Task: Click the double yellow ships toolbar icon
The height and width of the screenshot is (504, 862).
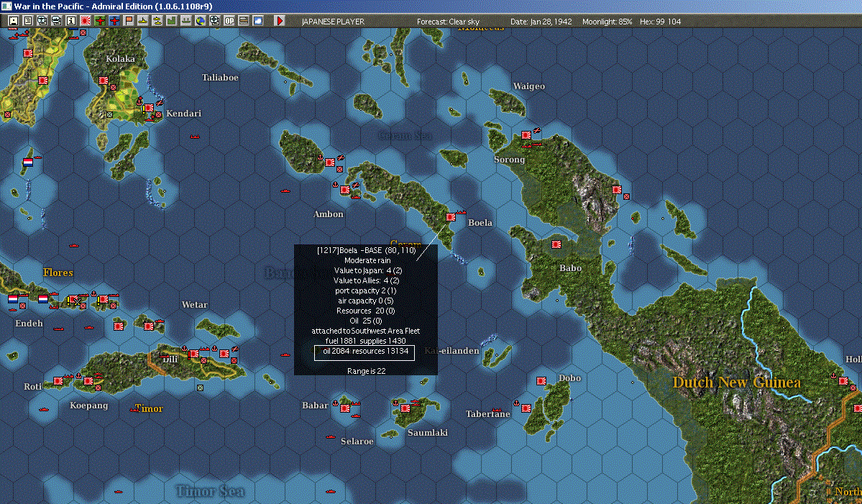Action: pyautogui.click(x=157, y=21)
